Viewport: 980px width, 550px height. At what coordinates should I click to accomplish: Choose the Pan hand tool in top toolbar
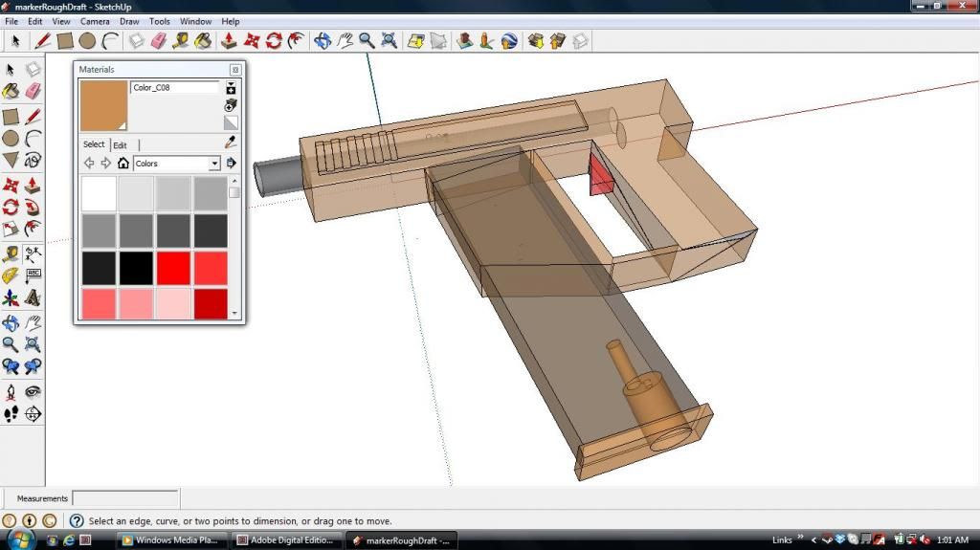pyautogui.click(x=345, y=41)
